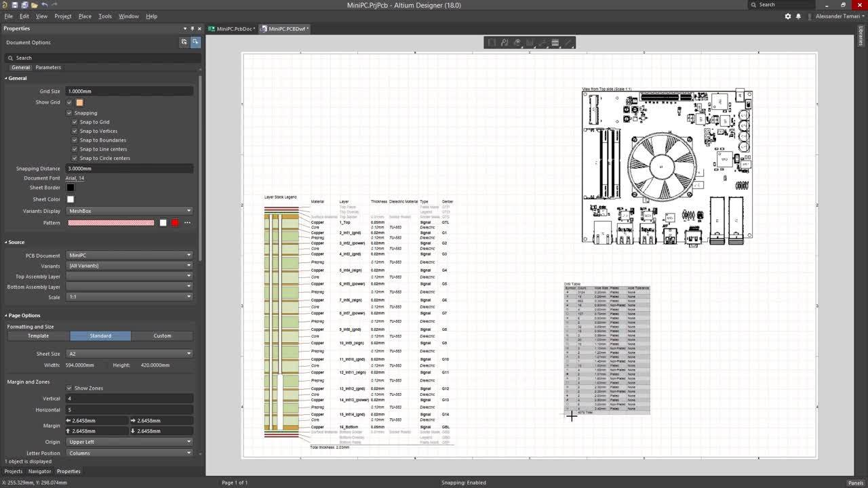The width and height of the screenshot is (868, 488).
Task: Open the notifications bell icon
Action: [798, 16]
